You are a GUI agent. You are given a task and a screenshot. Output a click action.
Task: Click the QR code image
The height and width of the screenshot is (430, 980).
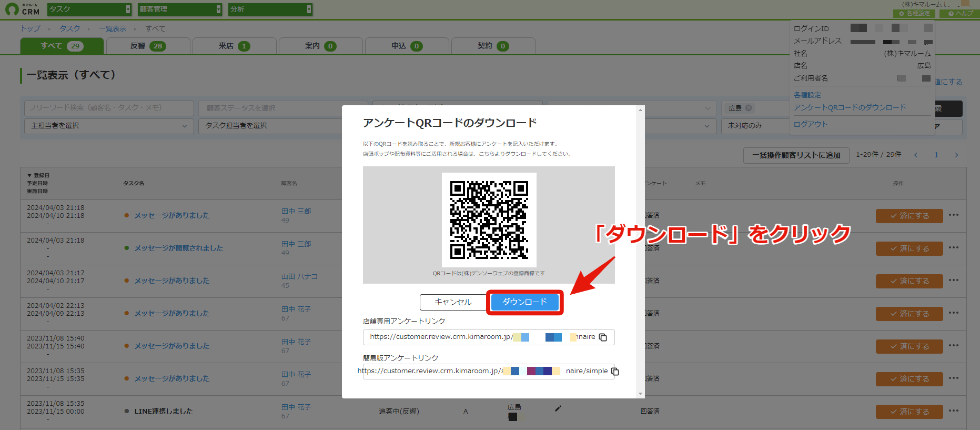pos(489,220)
